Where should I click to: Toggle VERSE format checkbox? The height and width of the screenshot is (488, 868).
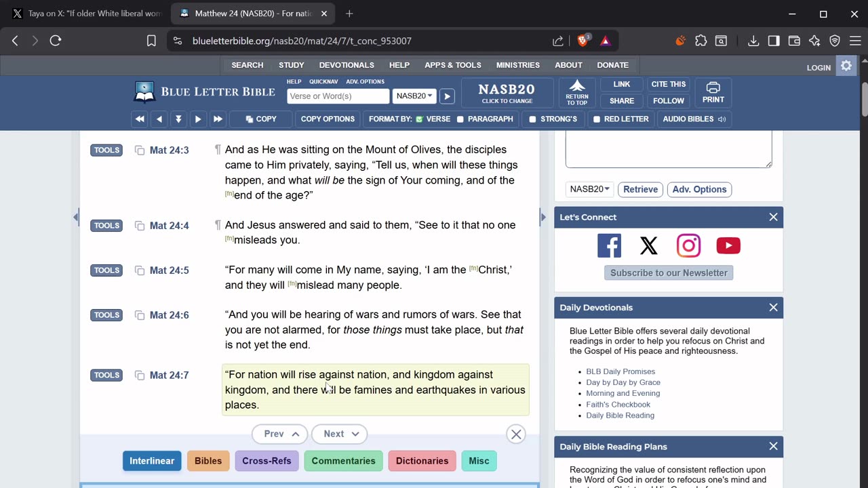coord(420,119)
